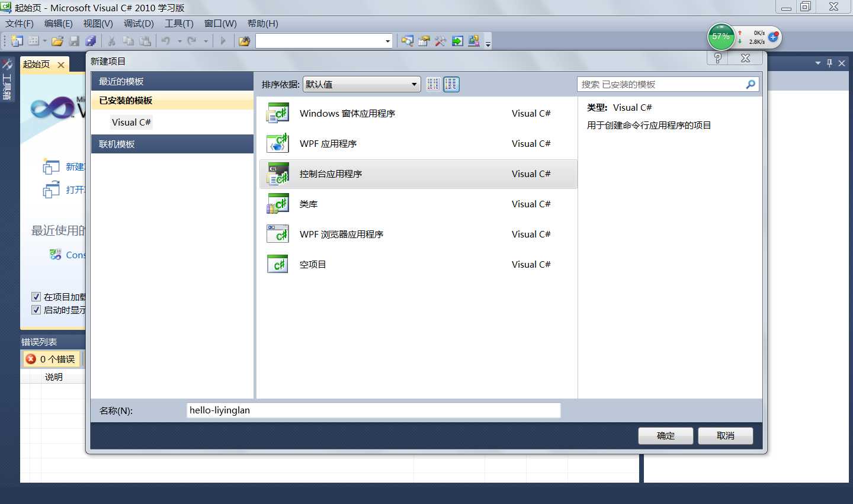Toggle the 0 个错误 filter button
This screenshot has height=504, width=853.
(51, 359)
